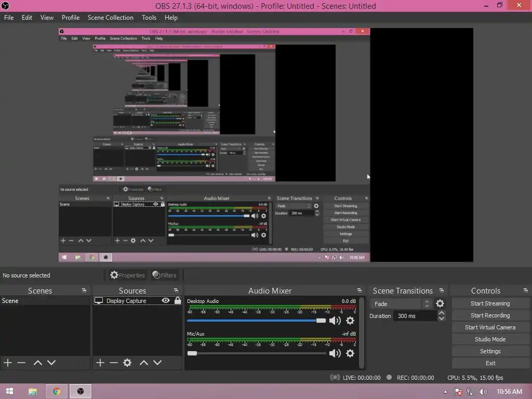Click Start Virtual Camera button
This screenshot has height=399, width=532.
click(x=490, y=327)
